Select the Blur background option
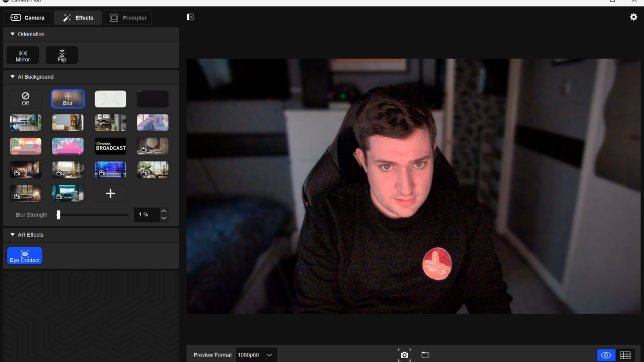The height and width of the screenshot is (362, 644). [x=68, y=99]
